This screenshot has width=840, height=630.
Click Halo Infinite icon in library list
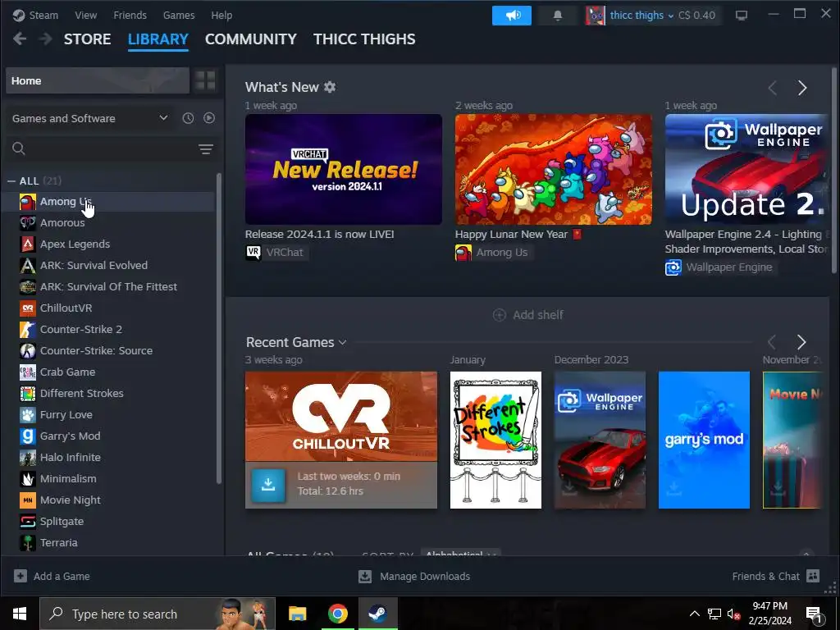pos(28,458)
